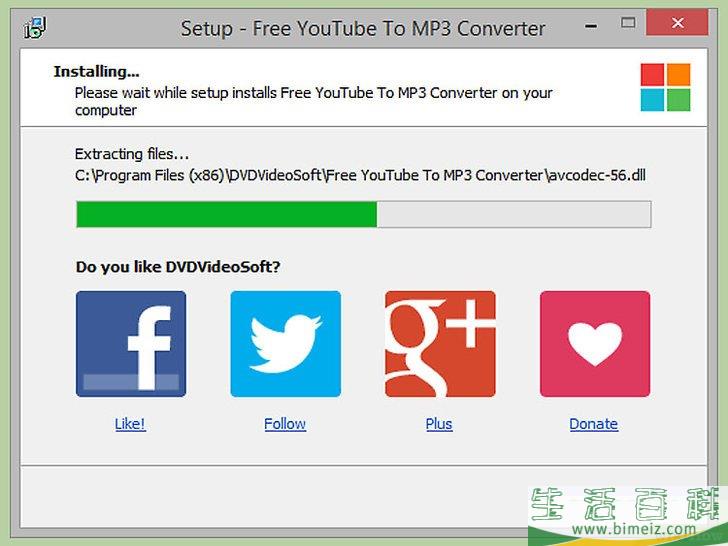
Task: Open the Like! link
Action: [x=130, y=424]
